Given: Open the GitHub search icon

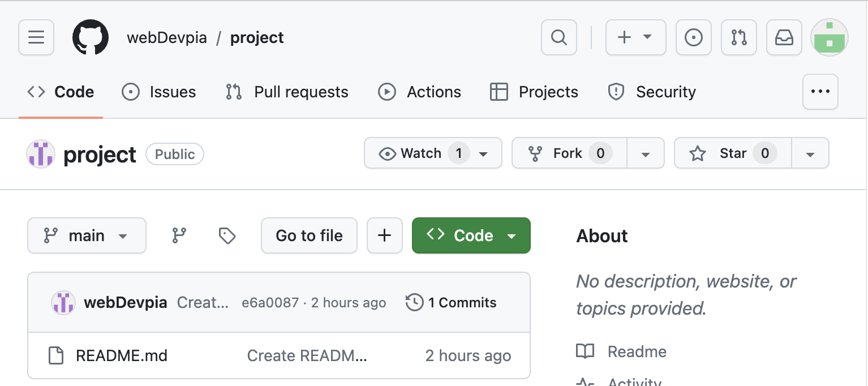Looking at the screenshot, I should [558, 37].
